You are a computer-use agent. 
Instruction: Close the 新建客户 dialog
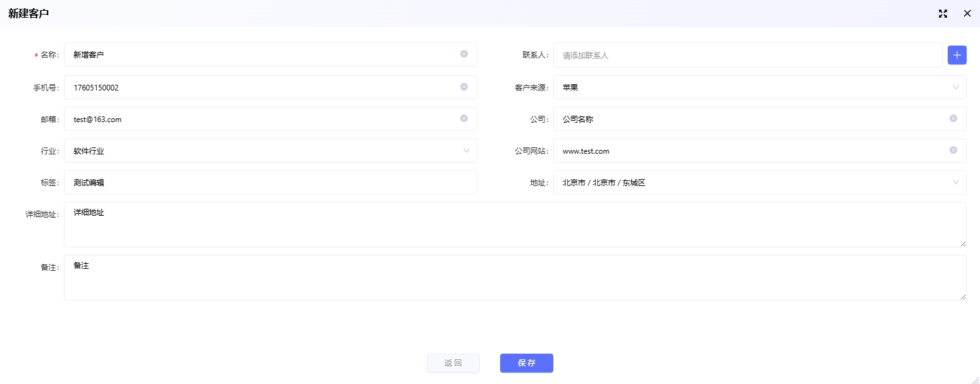pos(967,13)
